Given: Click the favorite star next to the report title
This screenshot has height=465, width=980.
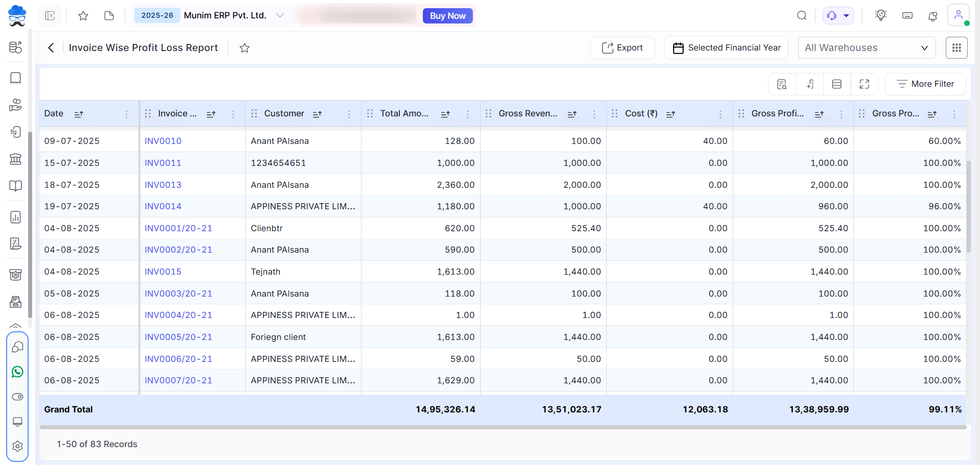Looking at the screenshot, I should [x=245, y=48].
